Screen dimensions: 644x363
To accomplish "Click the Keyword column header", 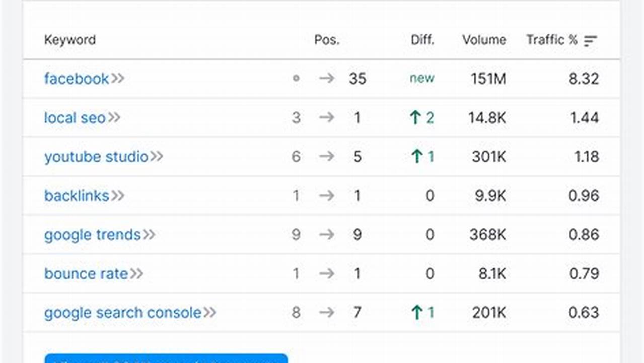I will pos(70,40).
